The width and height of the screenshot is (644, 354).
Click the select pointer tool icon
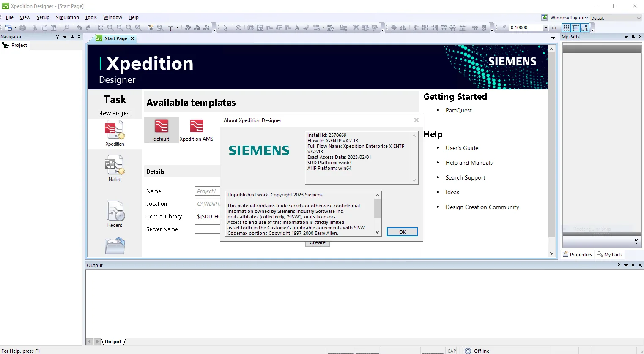[x=225, y=27]
